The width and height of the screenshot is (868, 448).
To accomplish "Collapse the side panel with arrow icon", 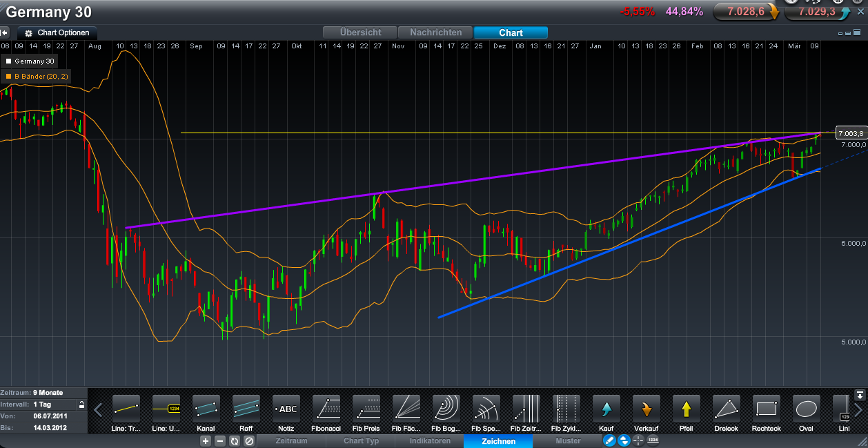I will [x=4, y=32].
